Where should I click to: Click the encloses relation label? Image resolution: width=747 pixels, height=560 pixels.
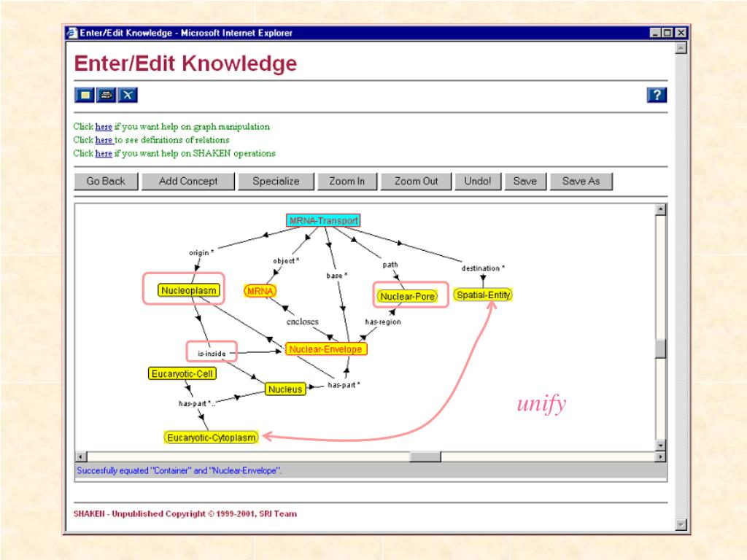coord(303,322)
